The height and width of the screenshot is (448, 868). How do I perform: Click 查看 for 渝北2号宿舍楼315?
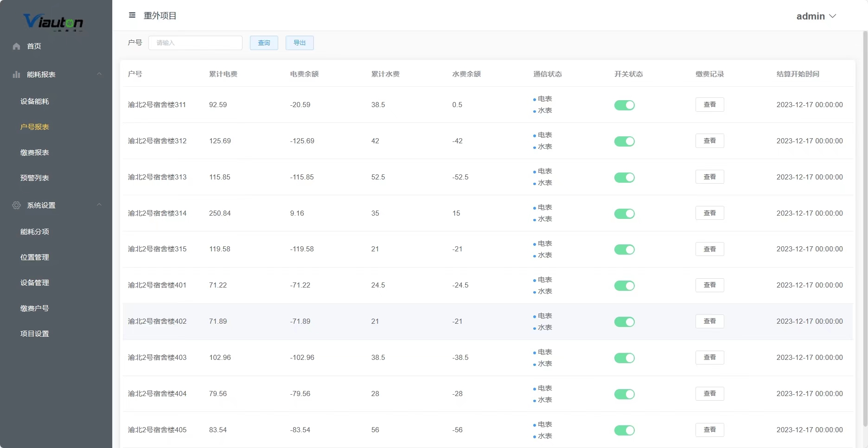(x=709, y=249)
